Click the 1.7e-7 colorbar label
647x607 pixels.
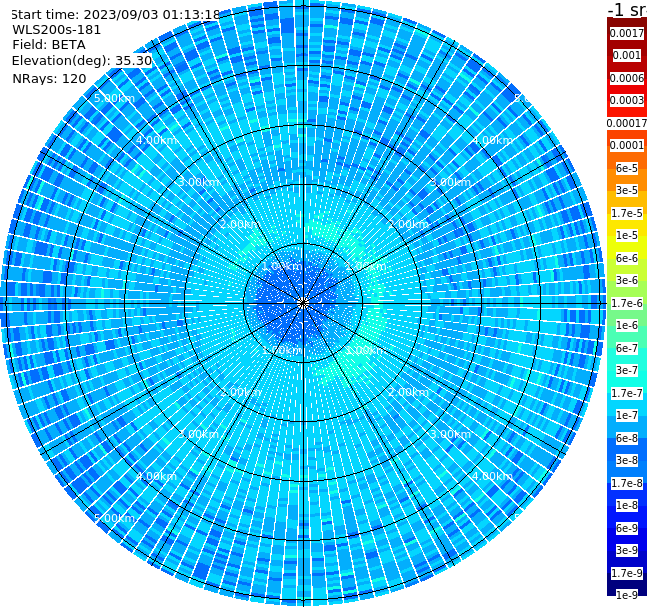point(627,393)
